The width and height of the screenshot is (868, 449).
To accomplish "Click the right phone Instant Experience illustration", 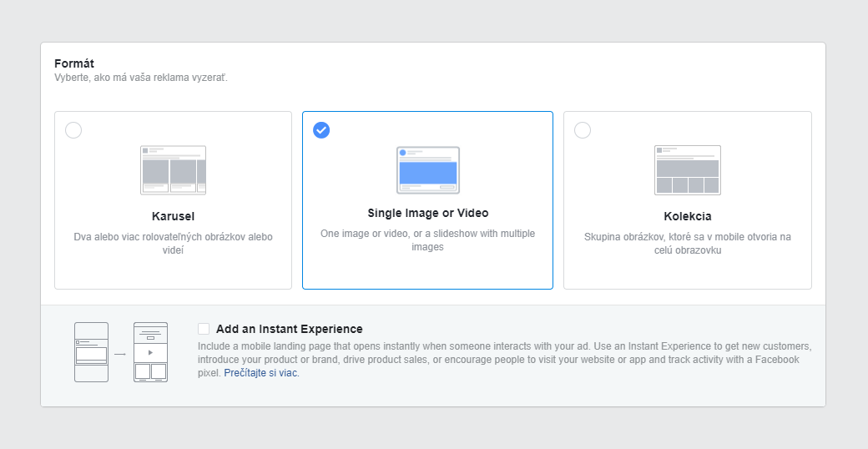I will click(x=150, y=352).
